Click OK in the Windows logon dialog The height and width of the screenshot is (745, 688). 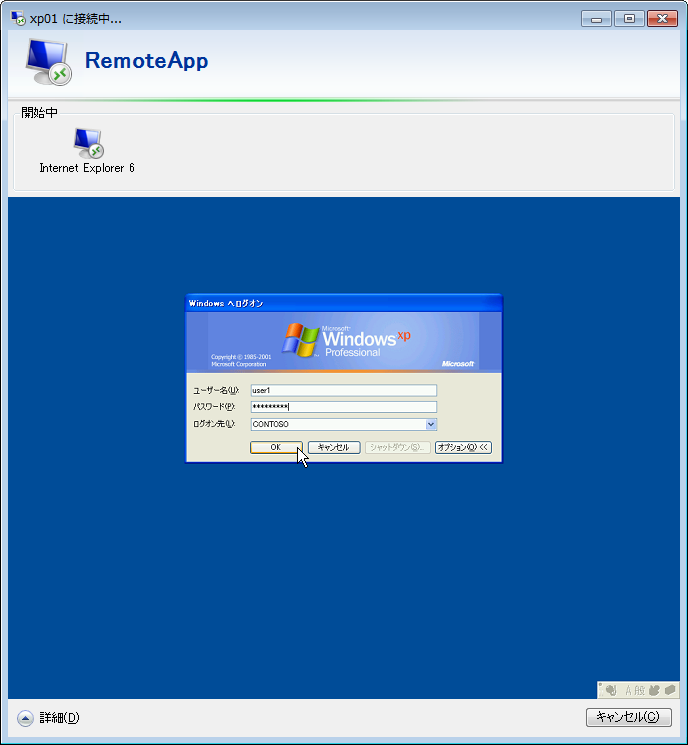[x=276, y=447]
